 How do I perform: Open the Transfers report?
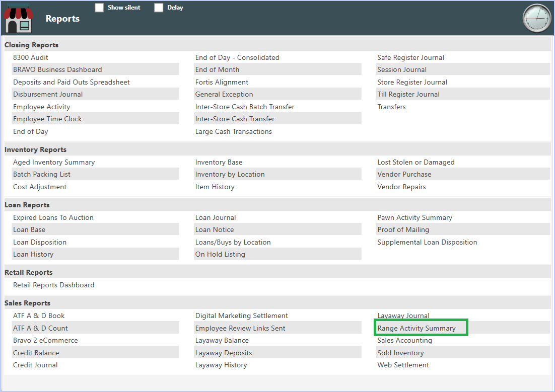(391, 107)
